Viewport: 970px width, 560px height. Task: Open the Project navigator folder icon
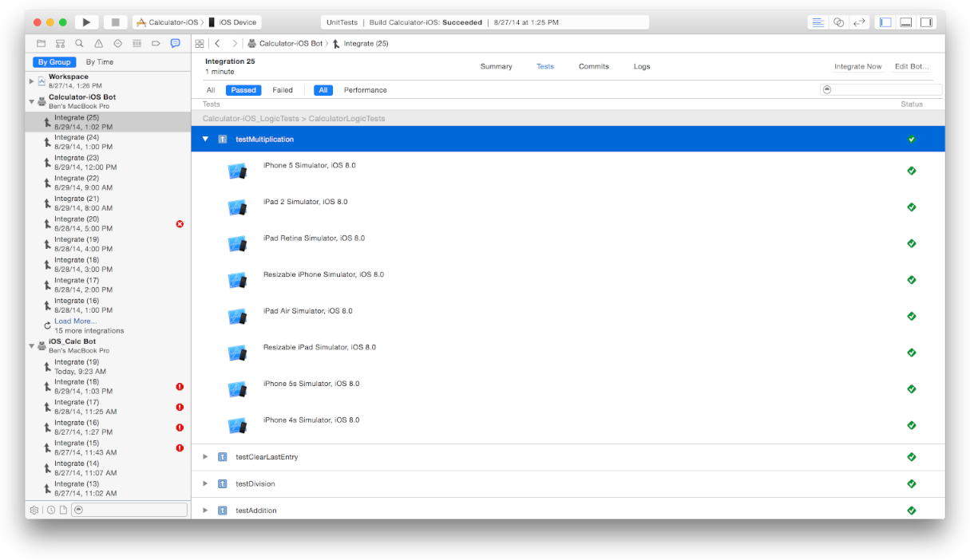click(41, 43)
